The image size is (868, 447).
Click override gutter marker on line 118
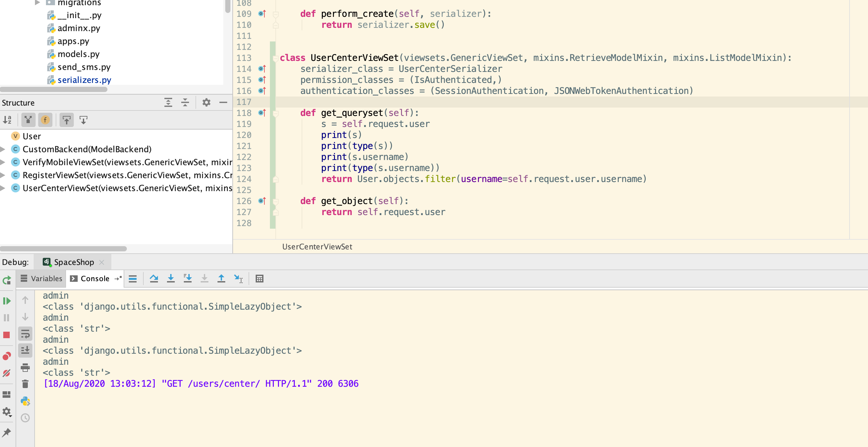pos(262,113)
